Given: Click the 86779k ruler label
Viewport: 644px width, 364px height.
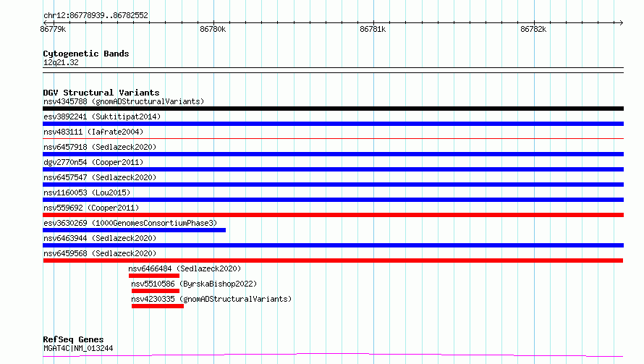Looking at the screenshot, I should click(x=53, y=29).
